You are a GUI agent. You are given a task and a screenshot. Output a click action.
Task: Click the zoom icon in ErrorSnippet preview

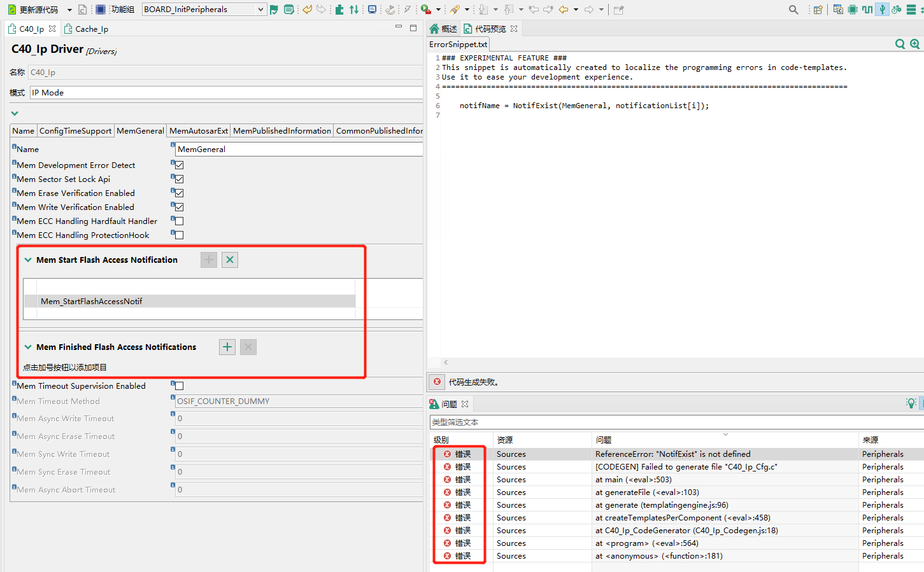tap(915, 44)
